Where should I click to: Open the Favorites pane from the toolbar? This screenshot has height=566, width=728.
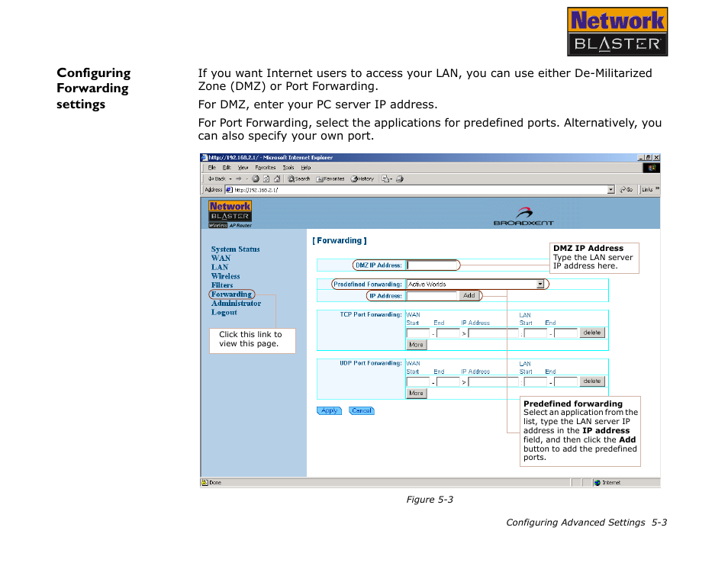point(330,178)
